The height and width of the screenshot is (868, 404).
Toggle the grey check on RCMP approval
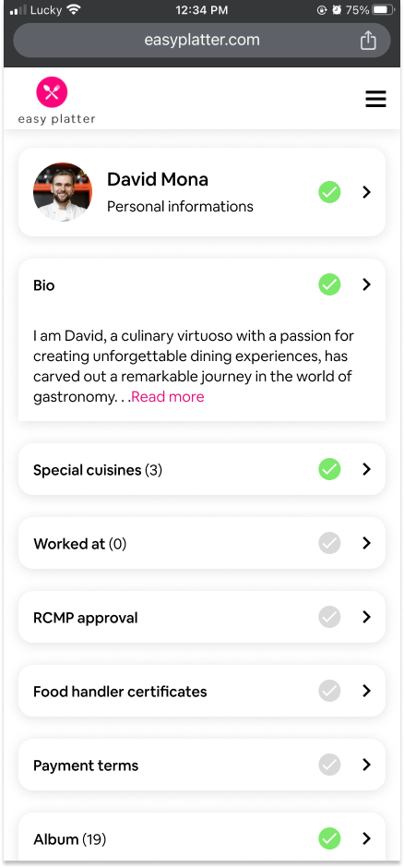(329, 617)
